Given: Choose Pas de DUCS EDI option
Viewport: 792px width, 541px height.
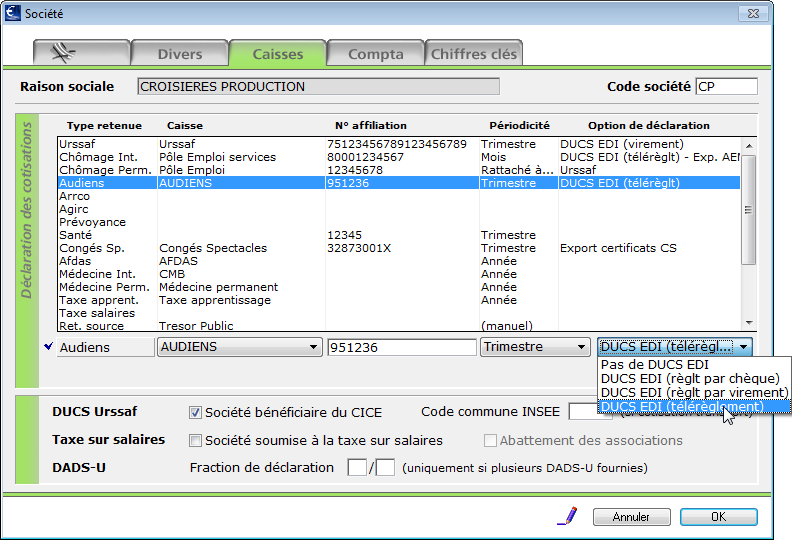Looking at the screenshot, I should pos(694,365).
